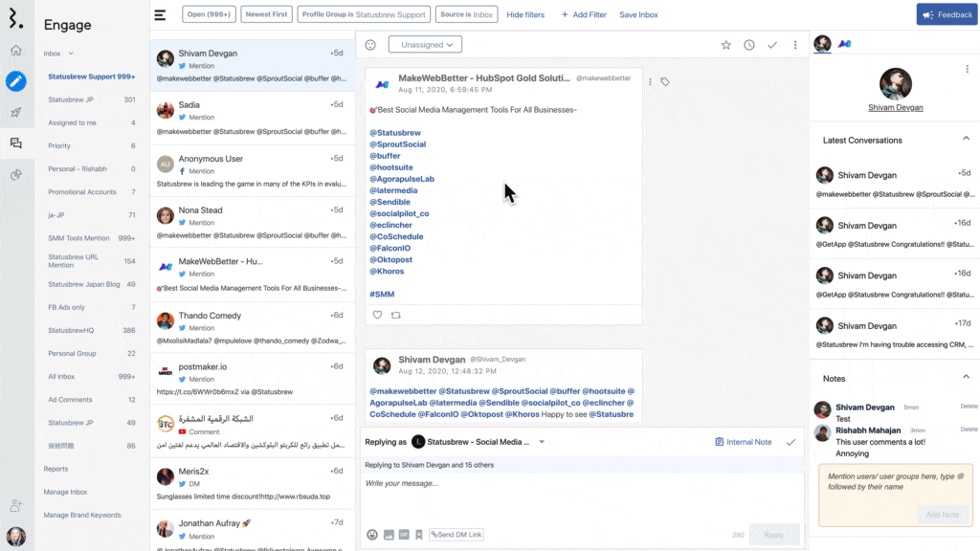
Task: Open the Home icon in left rail
Action: (16, 51)
